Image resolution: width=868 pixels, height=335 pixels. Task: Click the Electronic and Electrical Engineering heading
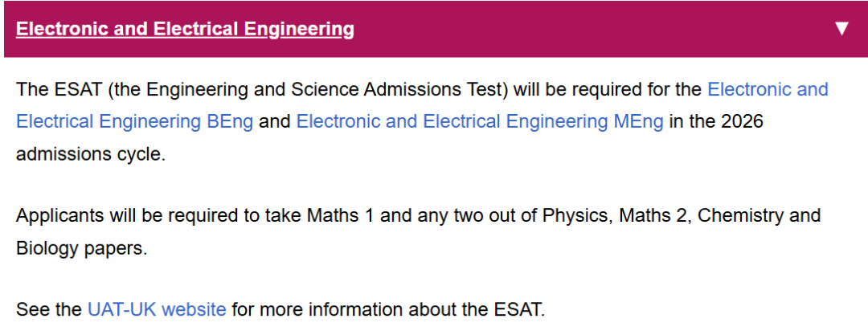coord(185,29)
